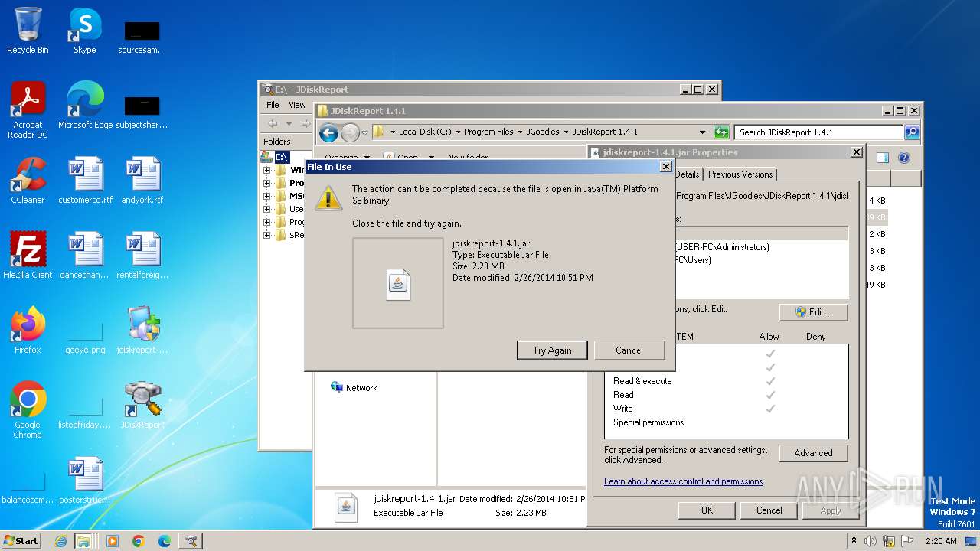
Task: Click the jar file thumbnail in dialog
Action: [x=397, y=283]
